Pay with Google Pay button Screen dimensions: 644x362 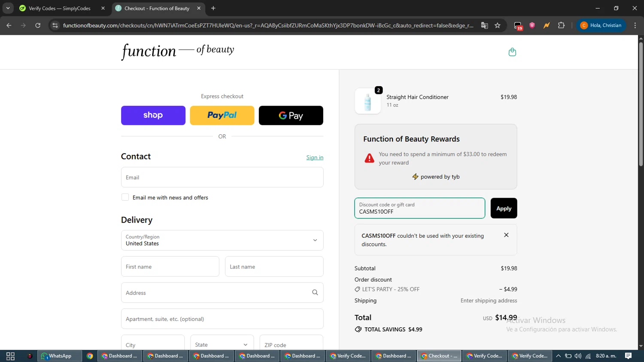pyautogui.click(x=291, y=115)
